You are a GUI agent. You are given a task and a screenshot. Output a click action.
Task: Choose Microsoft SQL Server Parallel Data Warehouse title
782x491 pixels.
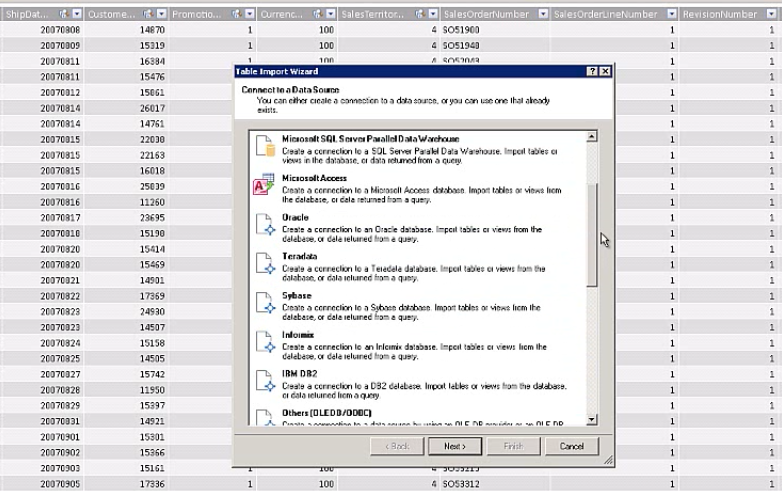[x=371, y=139]
